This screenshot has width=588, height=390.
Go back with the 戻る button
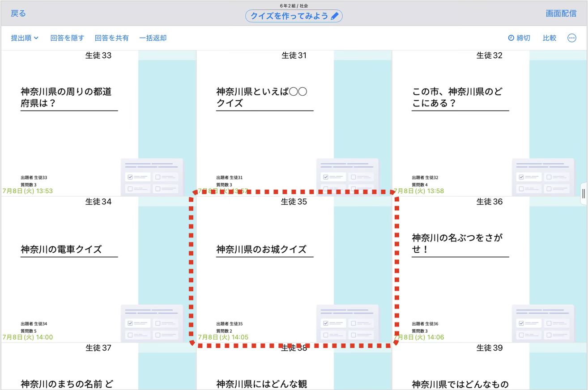click(x=18, y=13)
